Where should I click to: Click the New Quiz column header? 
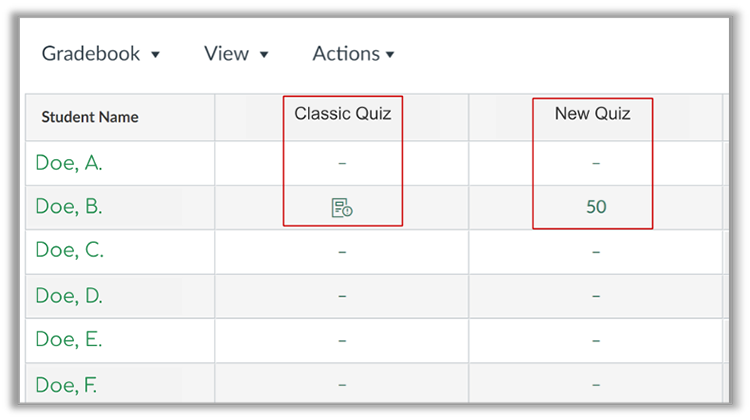tap(593, 114)
